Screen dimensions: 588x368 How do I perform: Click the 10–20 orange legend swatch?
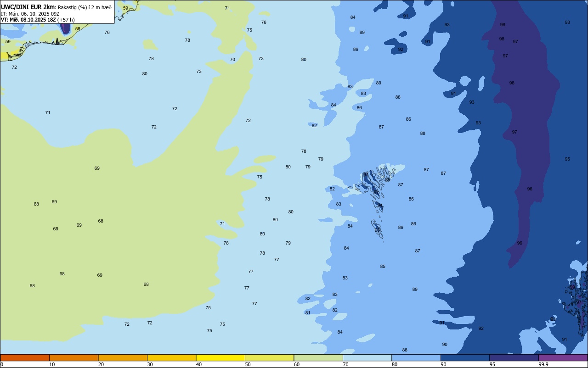tap(73, 357)
